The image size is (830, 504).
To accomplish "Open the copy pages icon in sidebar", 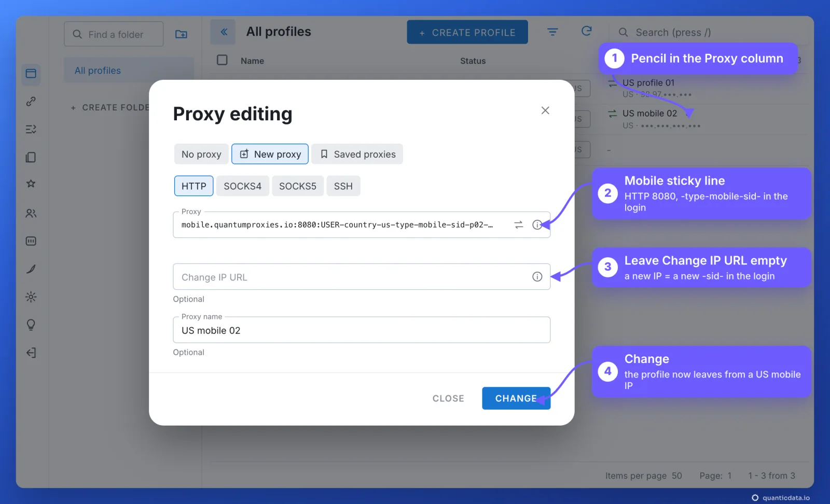I will click(31, 157).
